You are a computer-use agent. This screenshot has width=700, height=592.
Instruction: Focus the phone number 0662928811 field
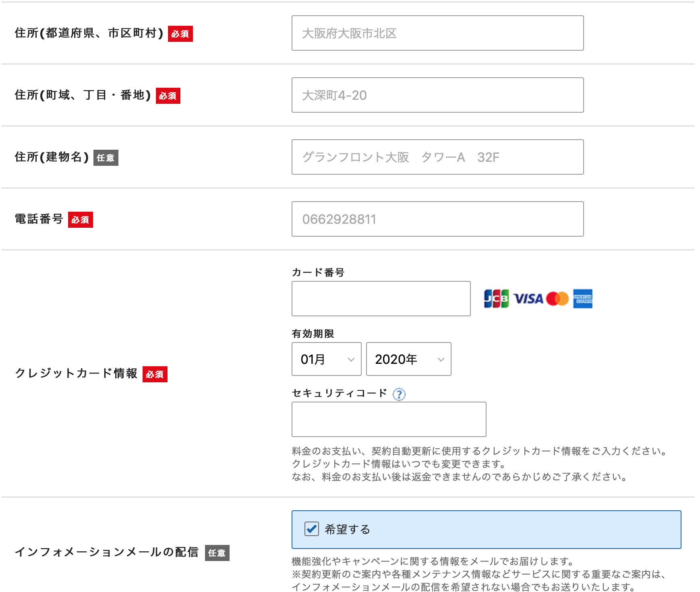(x=437, y=219)
